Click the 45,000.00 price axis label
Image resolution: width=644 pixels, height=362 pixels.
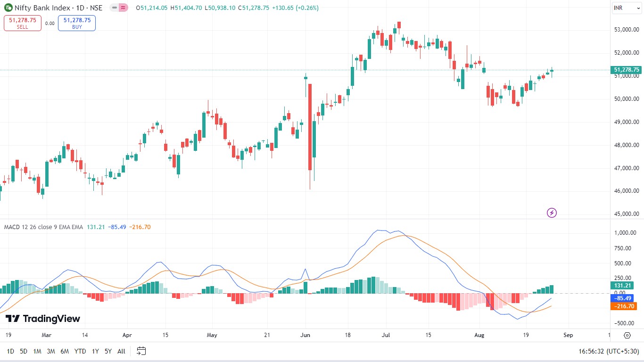click(626, 214)
